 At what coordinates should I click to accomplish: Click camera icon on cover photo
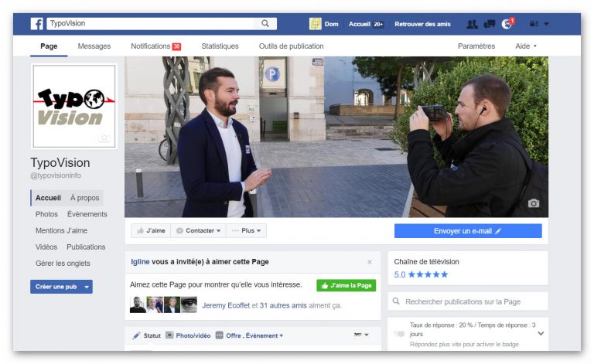[x=534, y=203]
